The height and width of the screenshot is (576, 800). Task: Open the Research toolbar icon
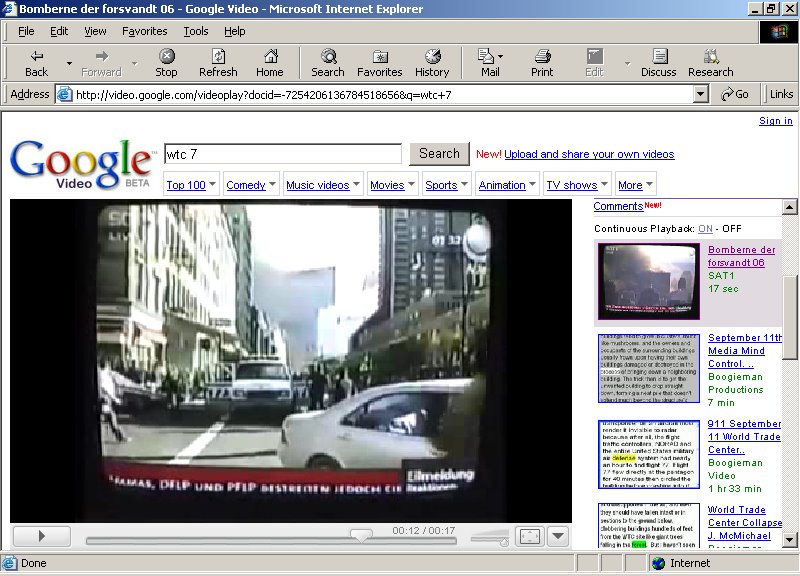711,63
